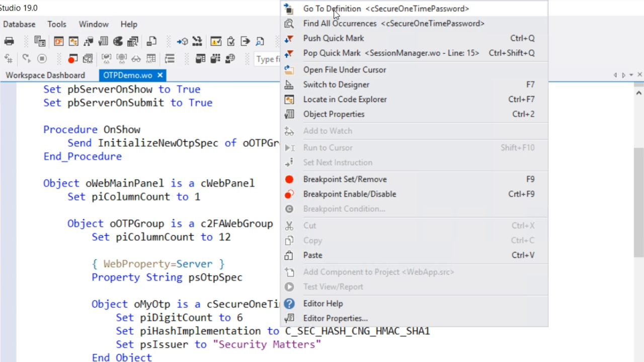Open the Tools menu
The width and height of the screenshot is (644, 362).
[x=57, y=24]
